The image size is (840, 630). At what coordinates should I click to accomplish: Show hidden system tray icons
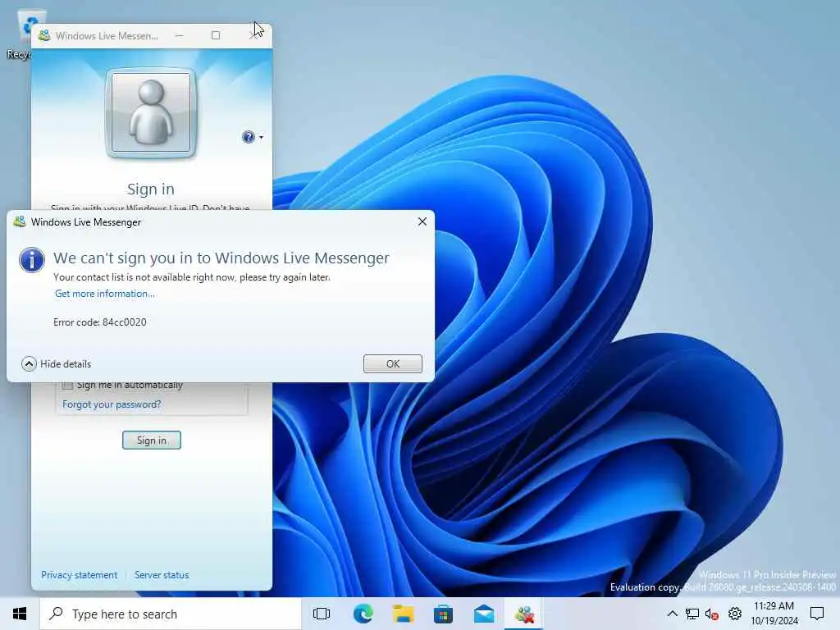click(x=673, y=614)
